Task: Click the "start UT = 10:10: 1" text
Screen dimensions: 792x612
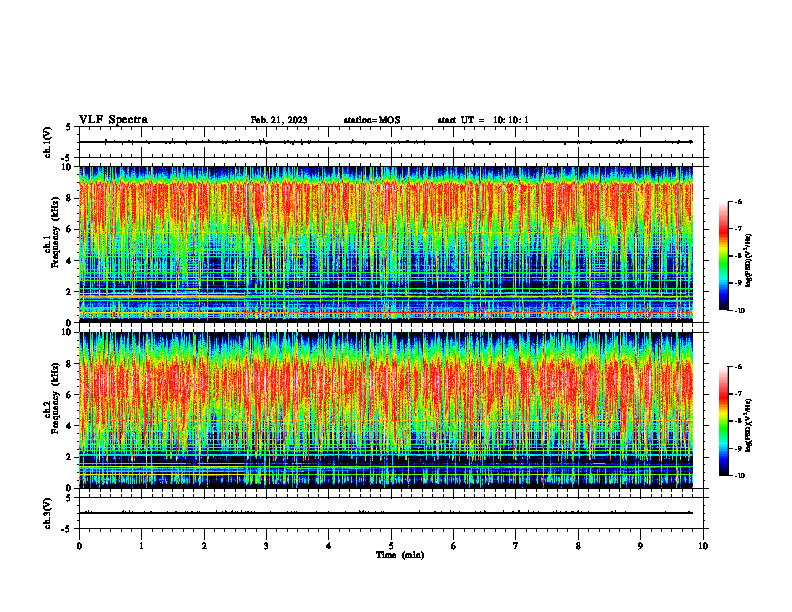Action: pos(483,120)
